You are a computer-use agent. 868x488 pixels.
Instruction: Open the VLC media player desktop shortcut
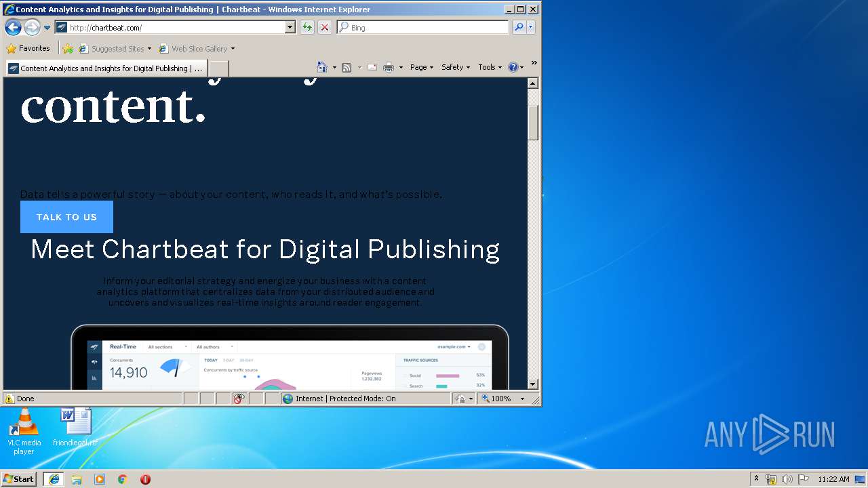(x=24, y=431)
